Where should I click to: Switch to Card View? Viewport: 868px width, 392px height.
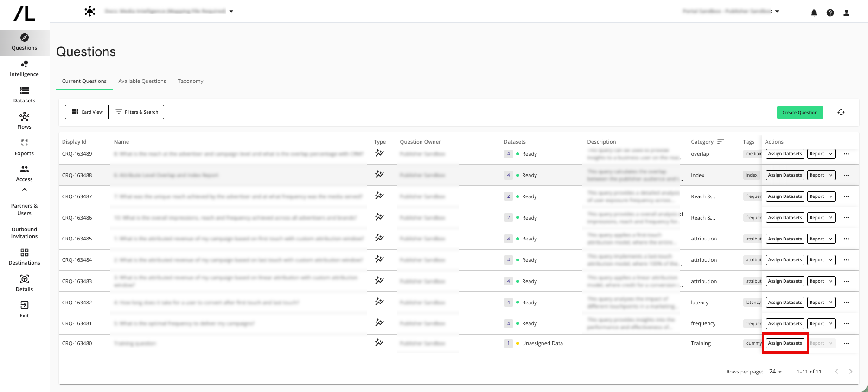pyautogui.click(x=87, y=112)
